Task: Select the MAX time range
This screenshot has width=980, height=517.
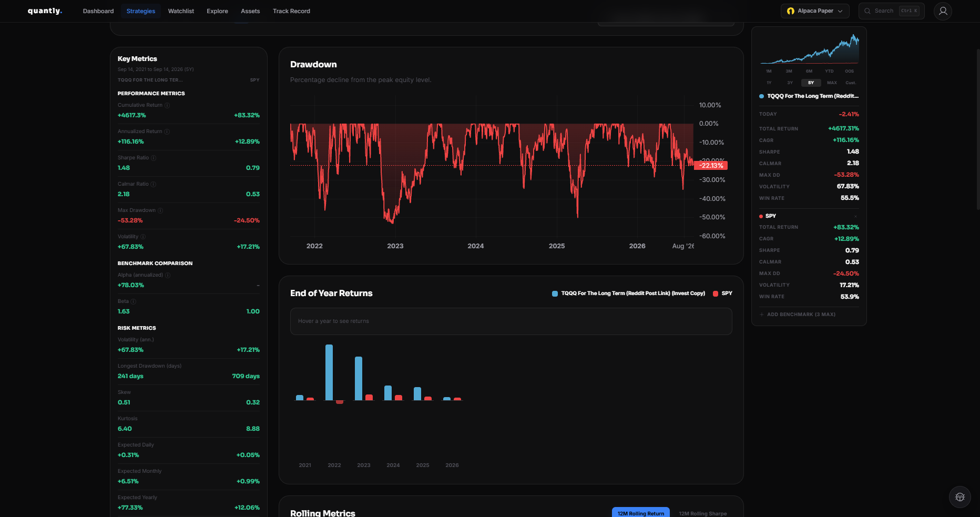Action: point(832,83)
